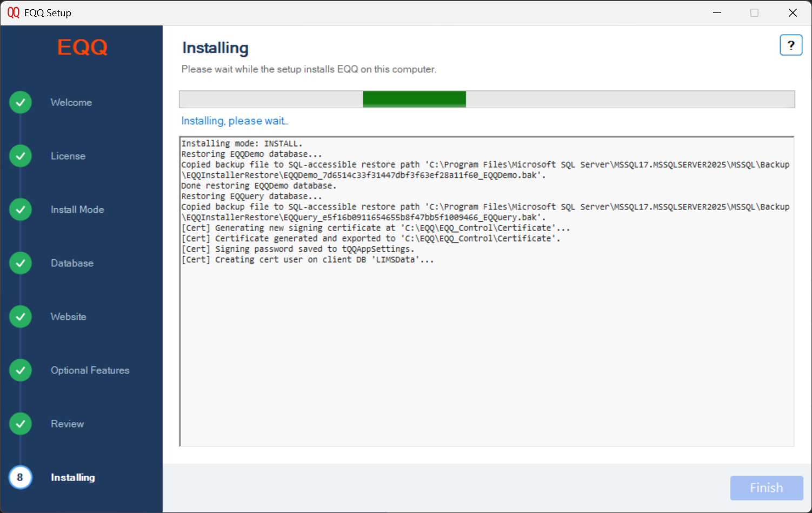
Task: Click the Installing page heading
Action: (x=215, y=48)
